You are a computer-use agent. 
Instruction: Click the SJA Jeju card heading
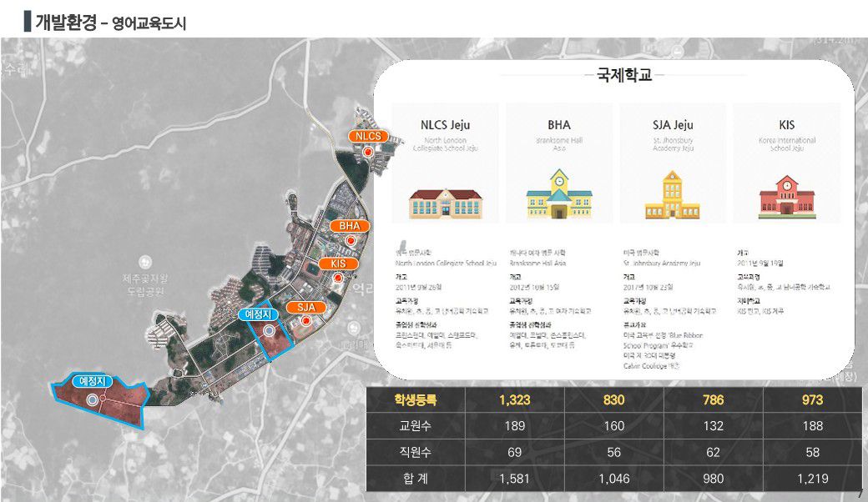(673, 125)
